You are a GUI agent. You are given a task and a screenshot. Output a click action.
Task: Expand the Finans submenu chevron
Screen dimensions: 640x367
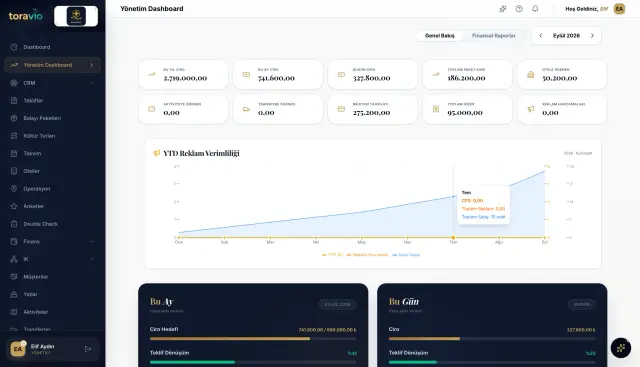(91, 241)
